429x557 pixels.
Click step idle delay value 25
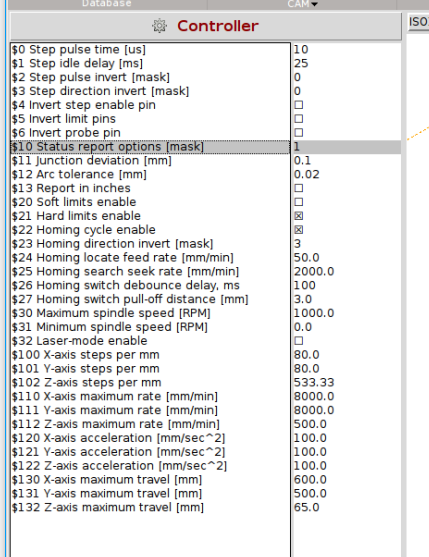[x=301, y=64]
